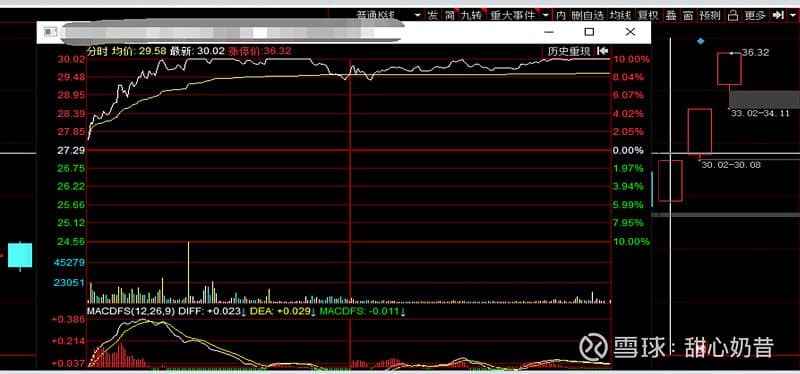Toggle 叠 overlay mode

pos(671,15)
